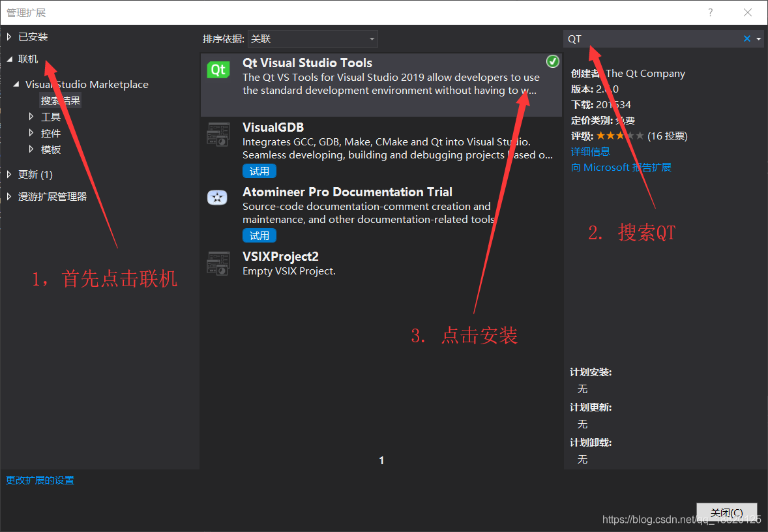Screen dimensions: 768x532
Task: Click the VisualGDB extension icon
Action: tap(218, 134)
